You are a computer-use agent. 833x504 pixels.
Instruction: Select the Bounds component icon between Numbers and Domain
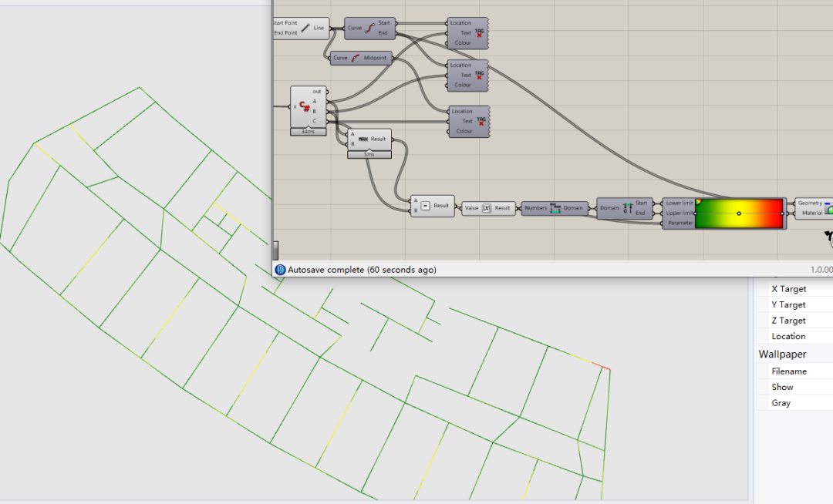tap(555, 208)
